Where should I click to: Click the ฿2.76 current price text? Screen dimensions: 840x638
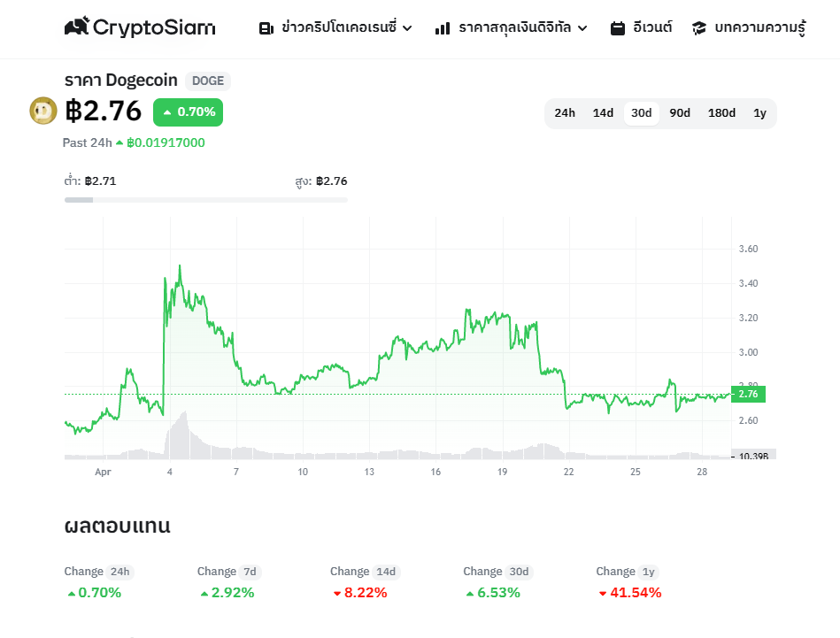[x=104, y=111]
